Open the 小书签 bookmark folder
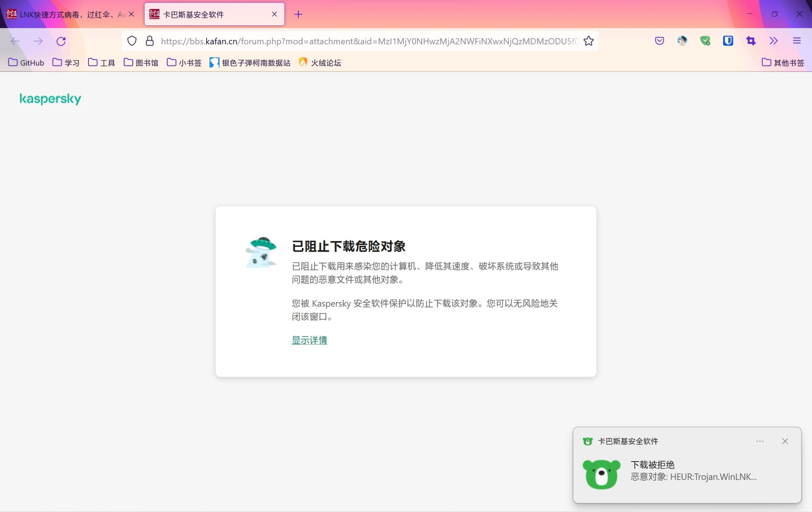The image size is (812, 512). [x=184, y=63]
